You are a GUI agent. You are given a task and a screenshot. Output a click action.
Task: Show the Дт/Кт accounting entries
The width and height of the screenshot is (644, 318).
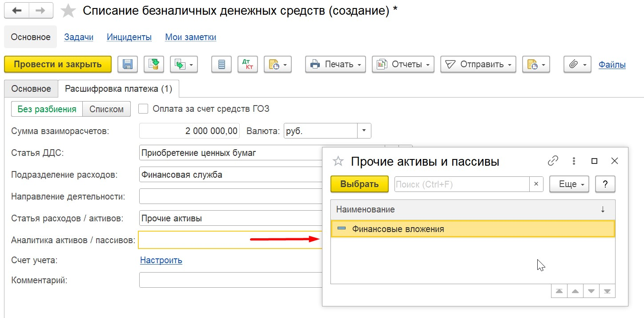point(248,64)
